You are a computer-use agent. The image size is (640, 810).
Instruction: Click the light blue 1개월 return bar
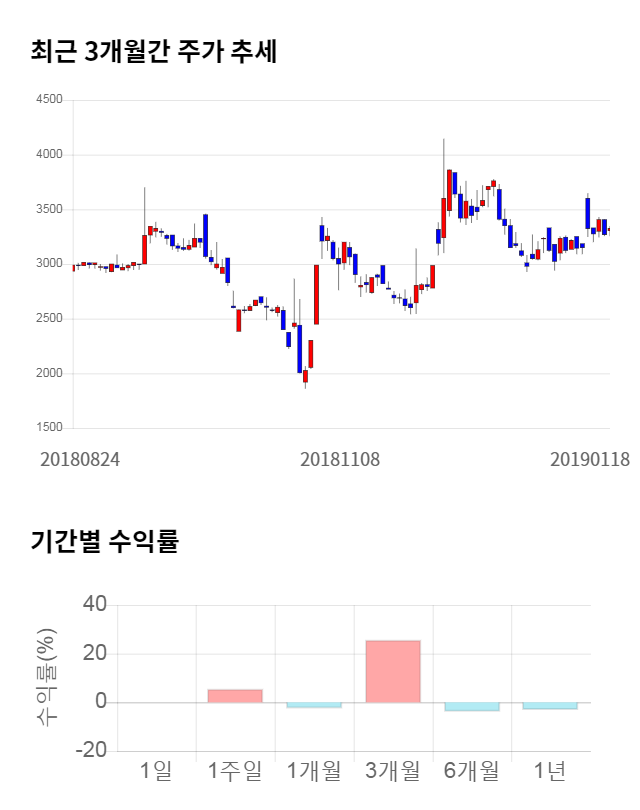[314, 705]
